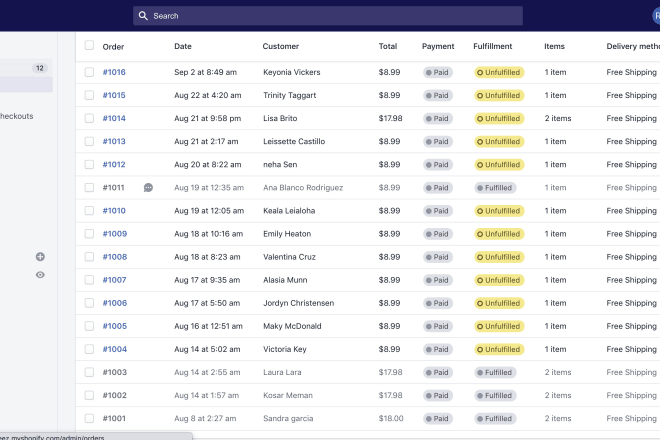660x440 pixels.
Task: Click the Search field in the top bar
Action: click(x=328, y=16)
